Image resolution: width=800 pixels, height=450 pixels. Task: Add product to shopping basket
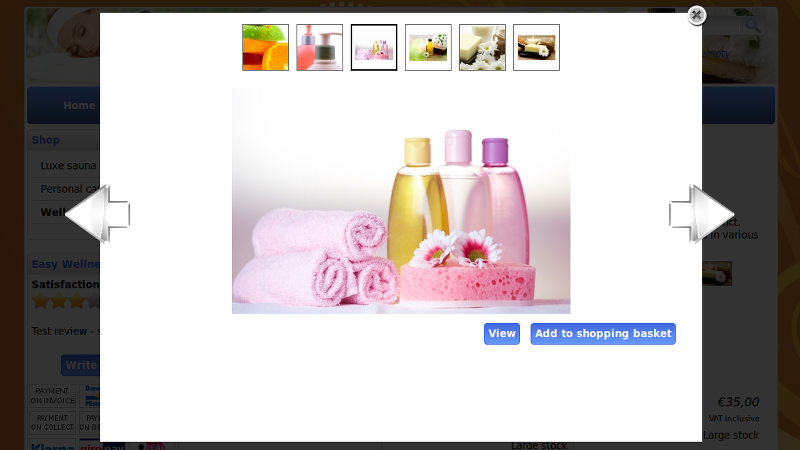[x=603, y=334]
